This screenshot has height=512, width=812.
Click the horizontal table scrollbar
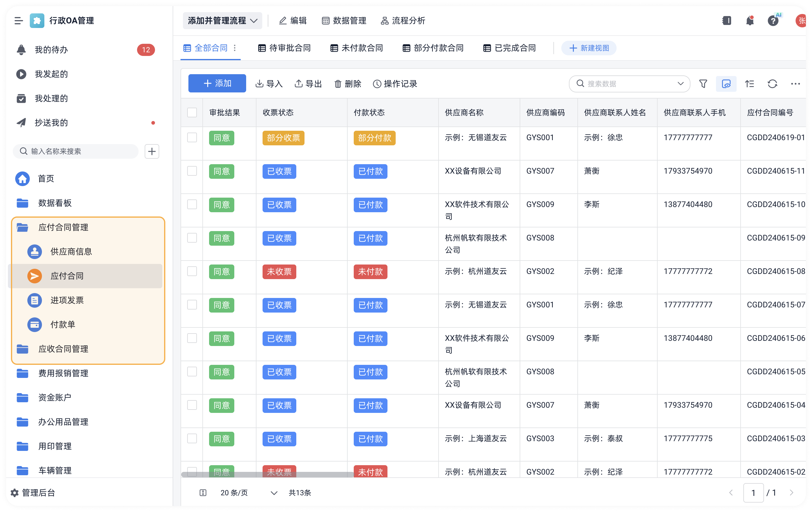click(267, 474)
